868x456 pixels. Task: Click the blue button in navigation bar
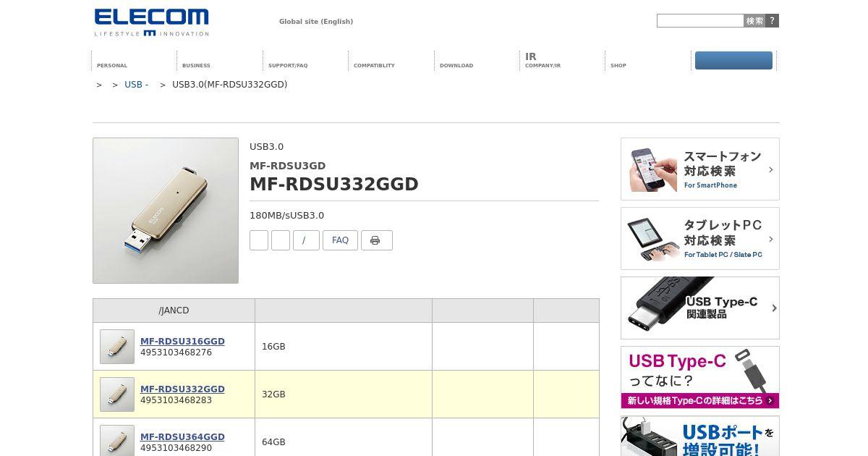click(733, 61)
